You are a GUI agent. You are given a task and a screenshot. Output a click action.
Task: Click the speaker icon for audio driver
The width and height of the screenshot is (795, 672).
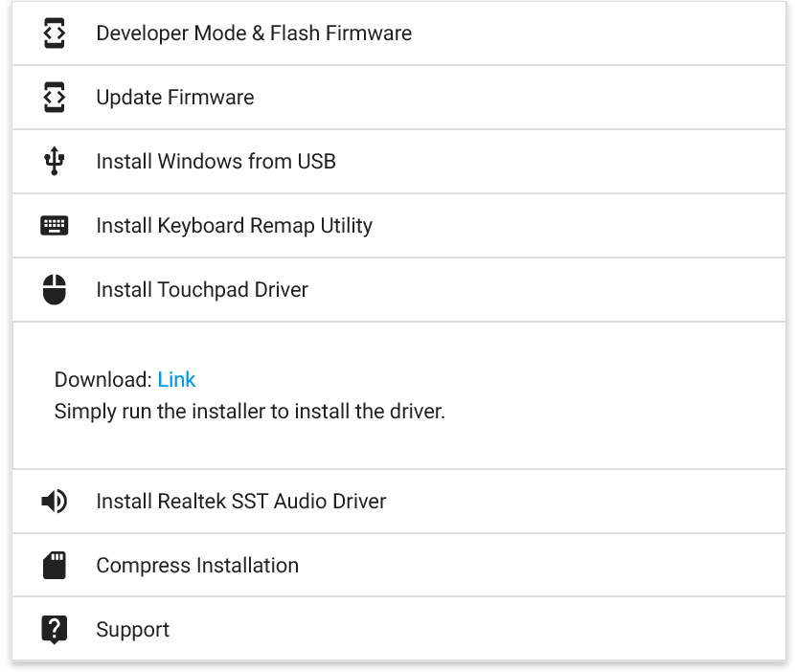55,501
